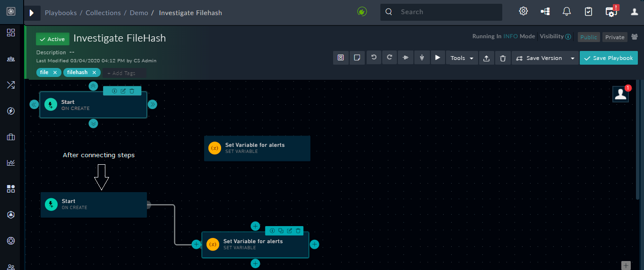Open the hierarchy tree icon in header
644x270 pixels.
tap(545, 12)
